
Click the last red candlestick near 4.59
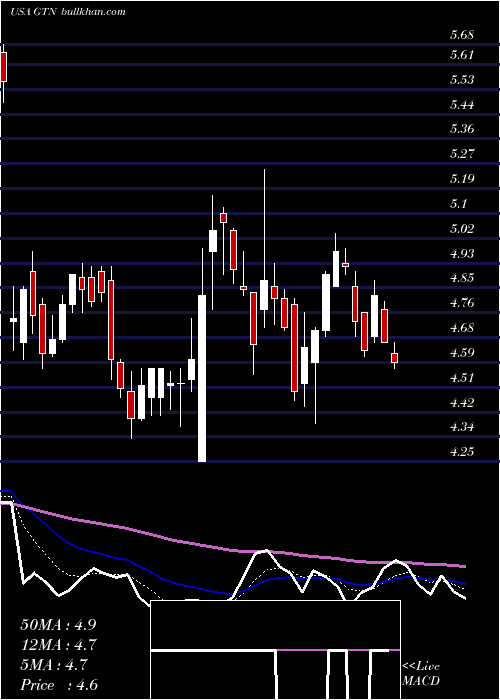[x=394, y=358]
